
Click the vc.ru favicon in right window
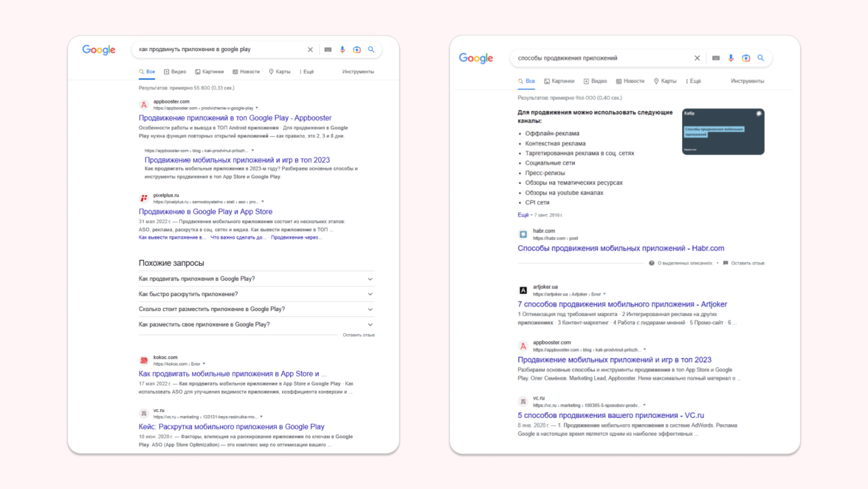tap(523, 401)
